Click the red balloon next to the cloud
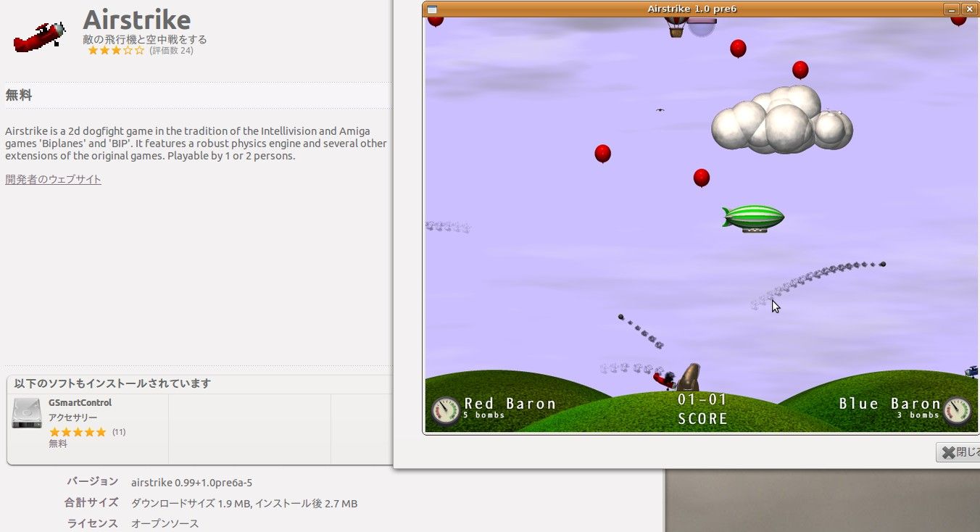980x532 pixels. [800, 70]
